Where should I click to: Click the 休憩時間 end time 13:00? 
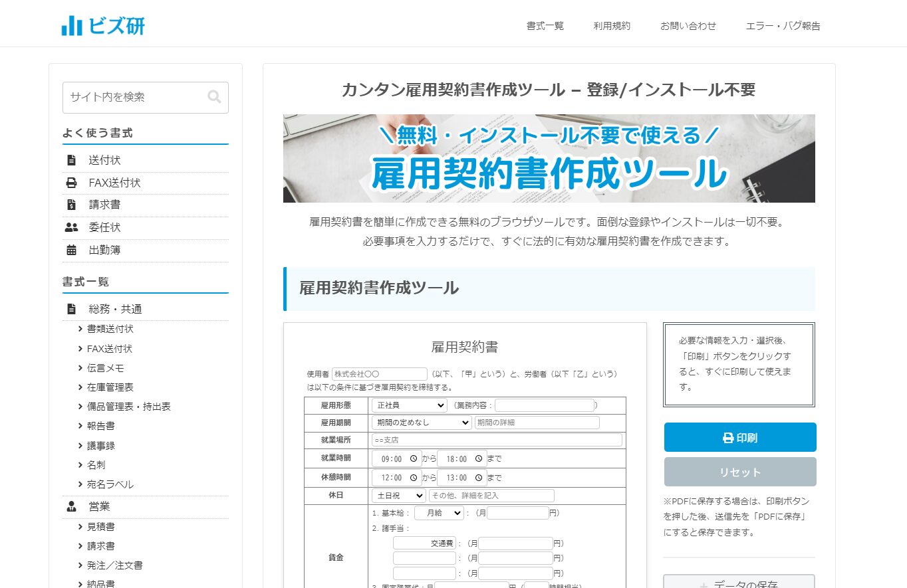coord(456,478)
